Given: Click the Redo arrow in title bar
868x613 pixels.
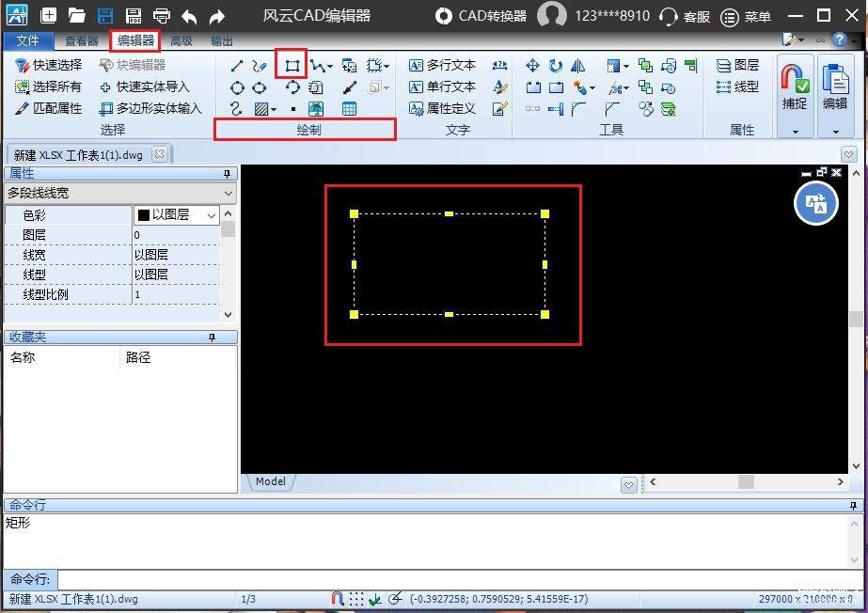Looking at the screenshot, I should (217, 17).
